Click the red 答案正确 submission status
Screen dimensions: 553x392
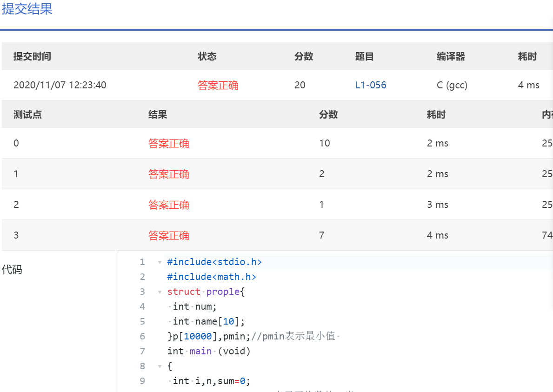(218, 86)
